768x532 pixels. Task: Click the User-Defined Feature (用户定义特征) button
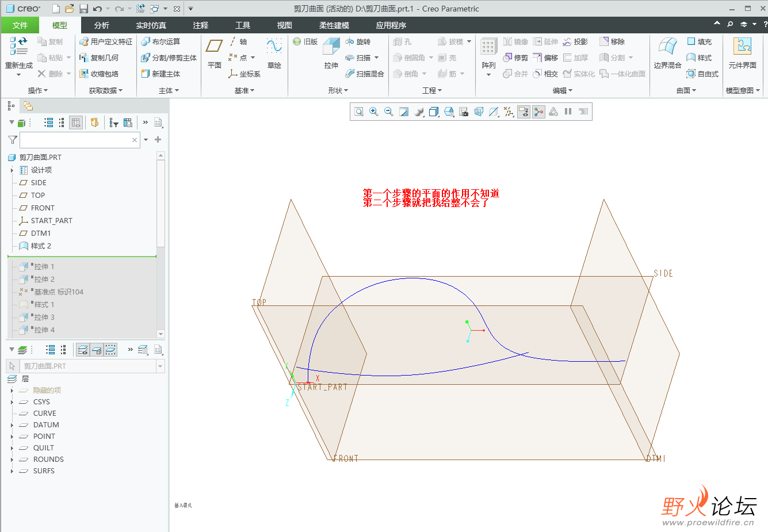tap(106, 41)
